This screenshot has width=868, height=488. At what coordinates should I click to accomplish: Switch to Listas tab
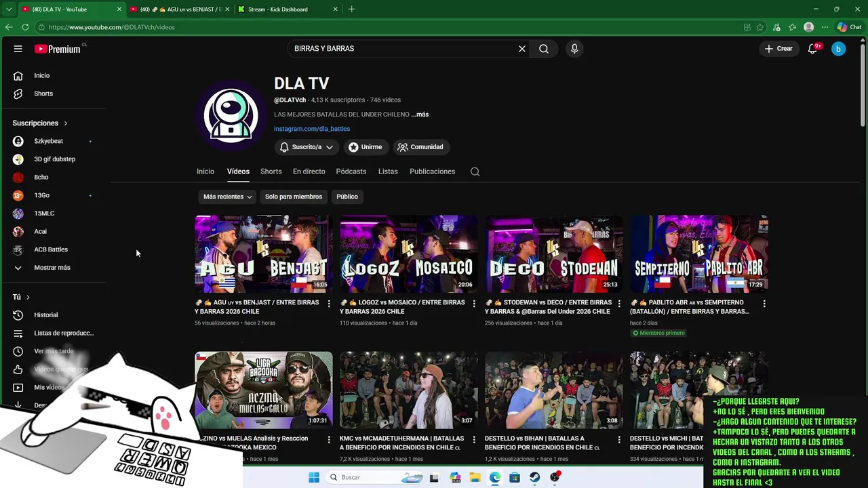tap(388, 171)
